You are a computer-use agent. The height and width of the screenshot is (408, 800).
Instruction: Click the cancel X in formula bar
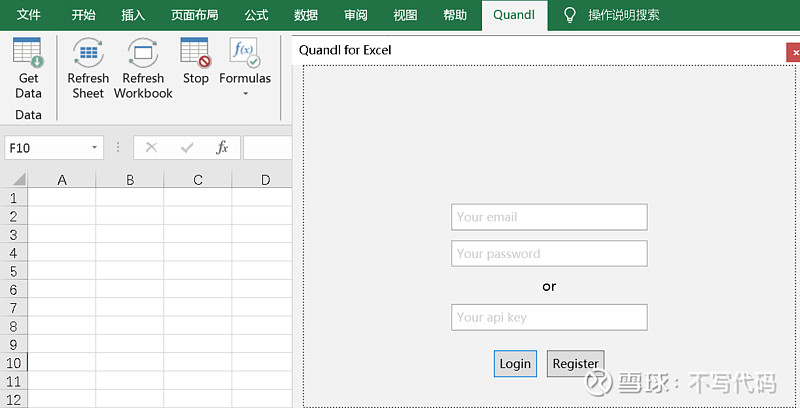point(151,148)
